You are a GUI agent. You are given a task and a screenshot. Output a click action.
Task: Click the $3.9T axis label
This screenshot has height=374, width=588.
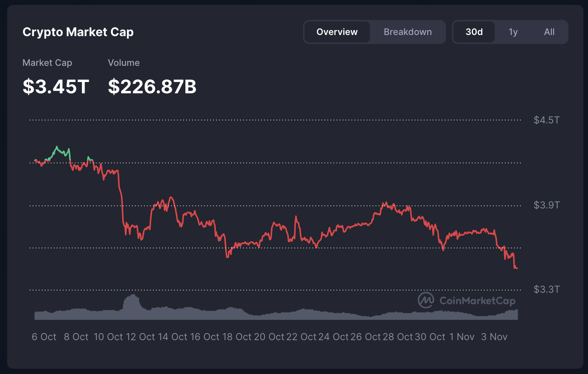[546, 205]
